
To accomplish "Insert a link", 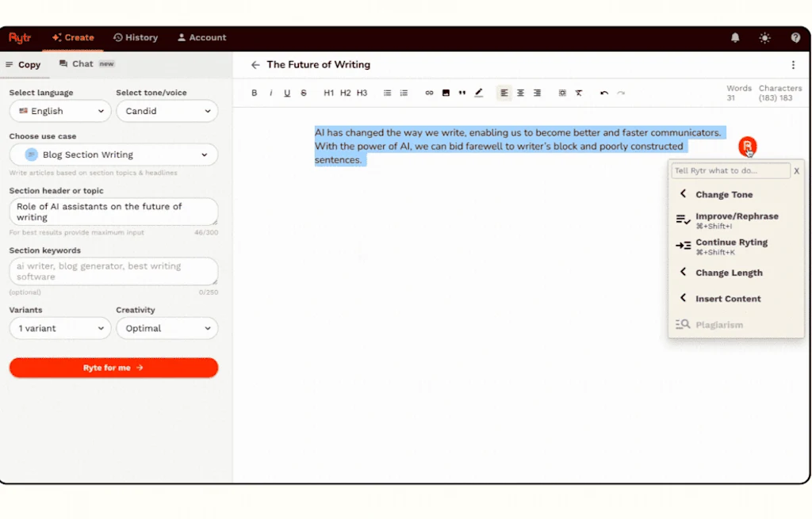I will (x=429, y=93).
